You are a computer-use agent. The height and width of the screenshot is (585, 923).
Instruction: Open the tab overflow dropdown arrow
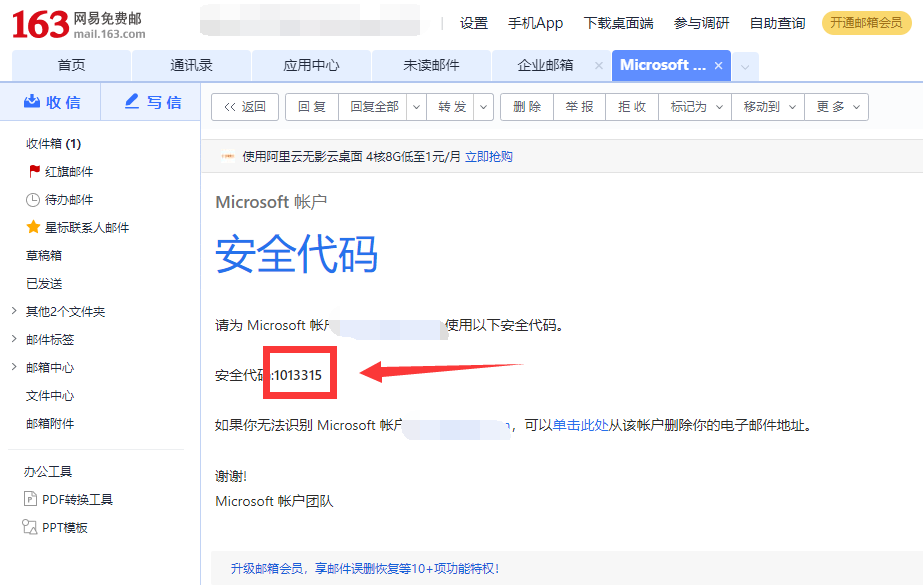[x=745, y=67]
